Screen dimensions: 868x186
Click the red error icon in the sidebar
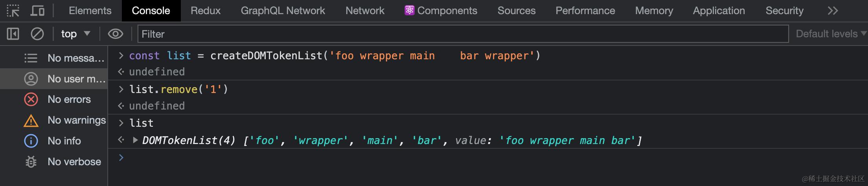click(31, 99)
